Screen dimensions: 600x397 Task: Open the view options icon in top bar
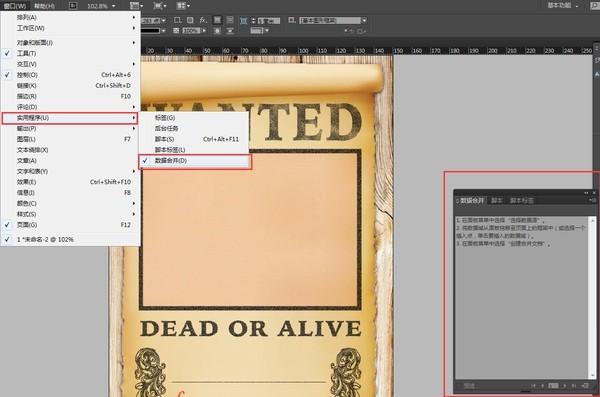point(135,6)
